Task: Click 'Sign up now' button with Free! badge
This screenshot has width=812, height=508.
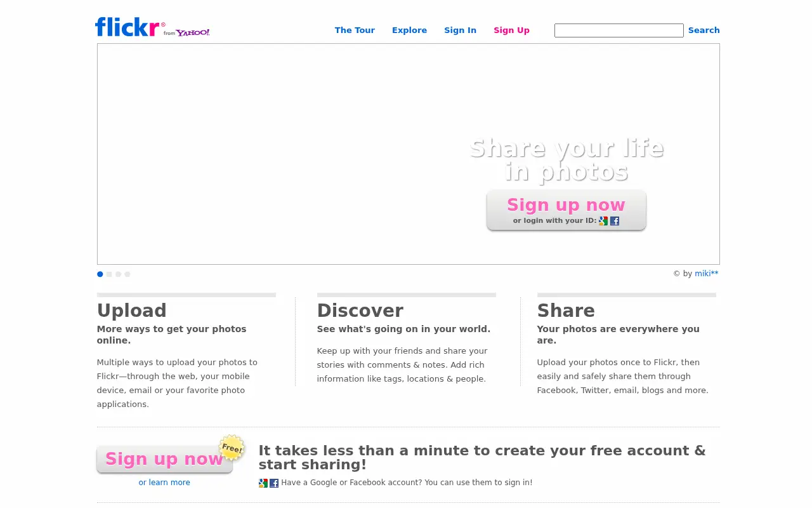Action: click(165, 458)
